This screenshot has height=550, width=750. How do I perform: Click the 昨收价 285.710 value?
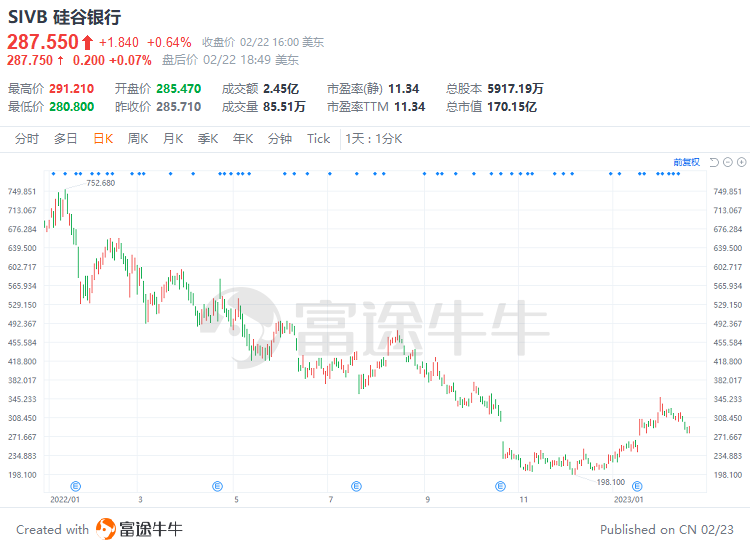(x=178, y=107)
